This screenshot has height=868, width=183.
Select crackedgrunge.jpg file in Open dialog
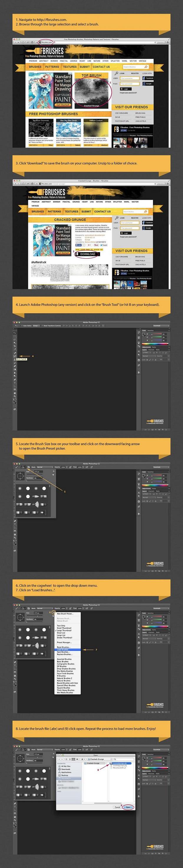click(119, 766)
